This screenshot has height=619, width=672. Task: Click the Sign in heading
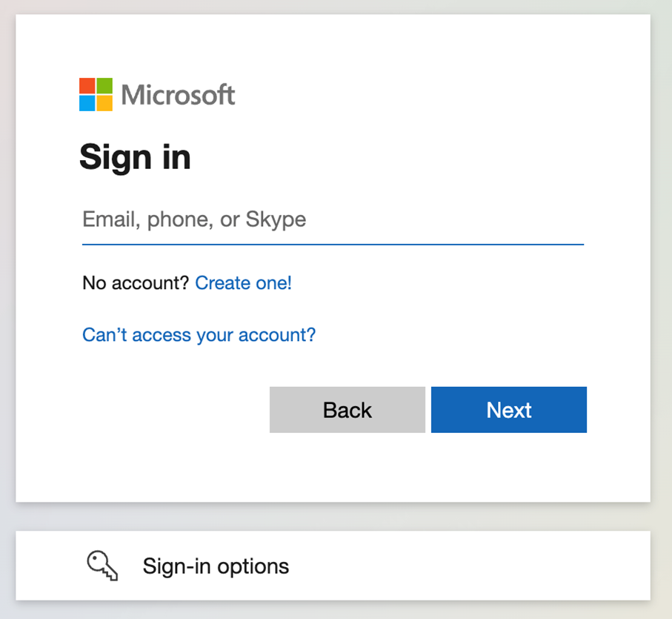[135, 157]
